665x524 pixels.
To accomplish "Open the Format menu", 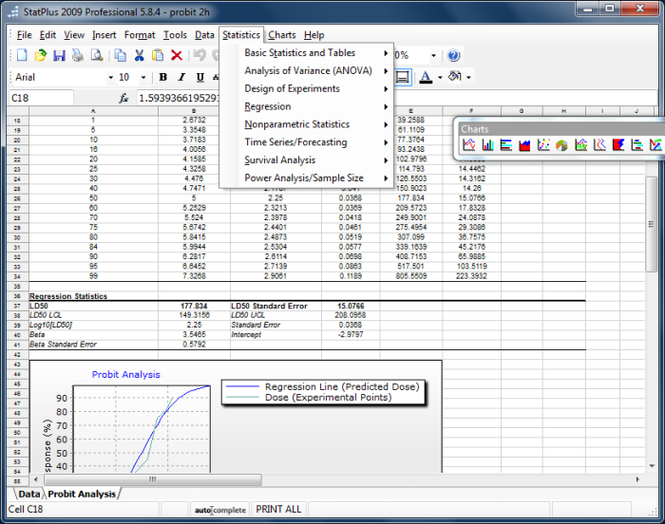I will pyautogui.click(x=140, y=35).
